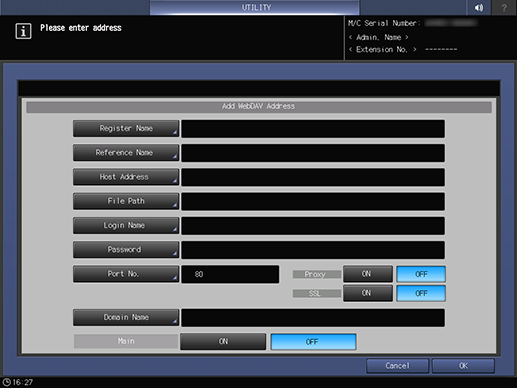Open the Reference Name entry button
The height and width of the screenshot is (388, 517).
pos(126,153)
